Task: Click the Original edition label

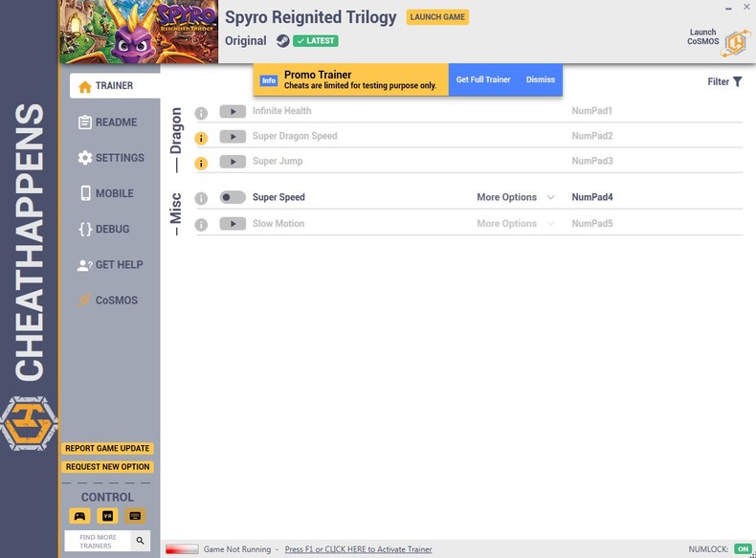Action: 245,41
